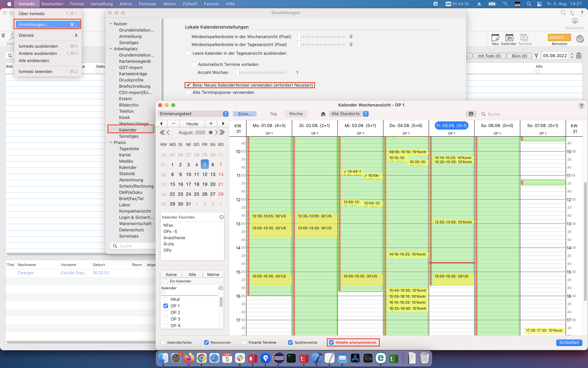588x368 pixels.
Task: Click the minus zoom button beside Heute
Action: coord(173,124)
